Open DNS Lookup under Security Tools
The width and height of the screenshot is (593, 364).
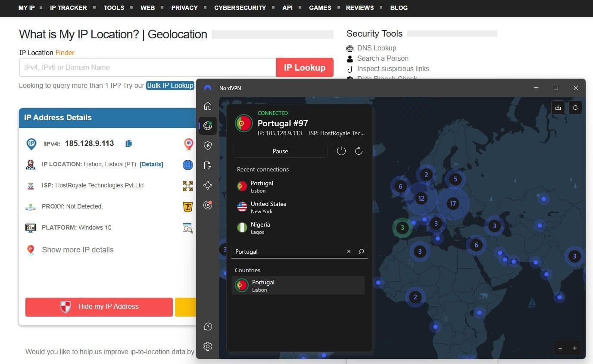377,48
